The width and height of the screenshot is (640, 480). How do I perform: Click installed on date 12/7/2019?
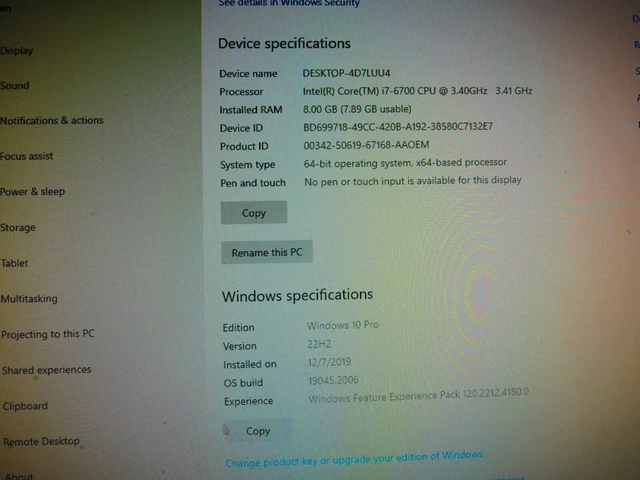coord(329,362)
